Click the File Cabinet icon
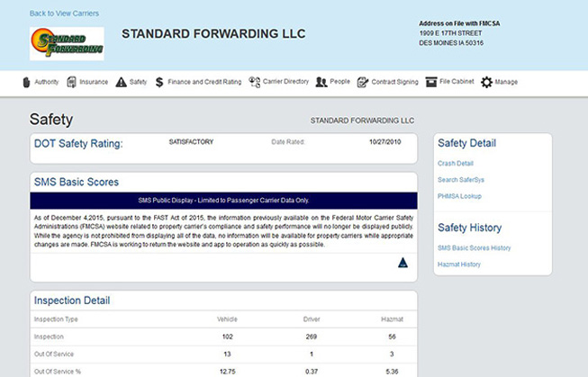The width and height of the screenshot is (588, 377). click(431, 82)
